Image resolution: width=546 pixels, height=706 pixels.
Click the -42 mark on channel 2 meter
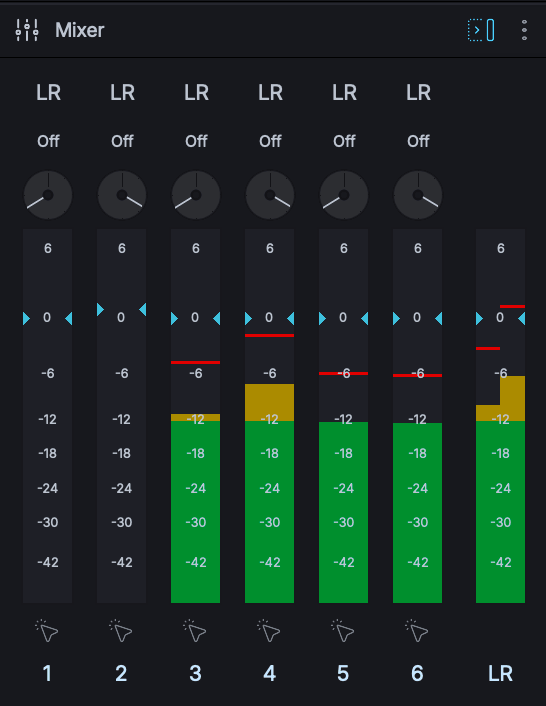[122, 562]
